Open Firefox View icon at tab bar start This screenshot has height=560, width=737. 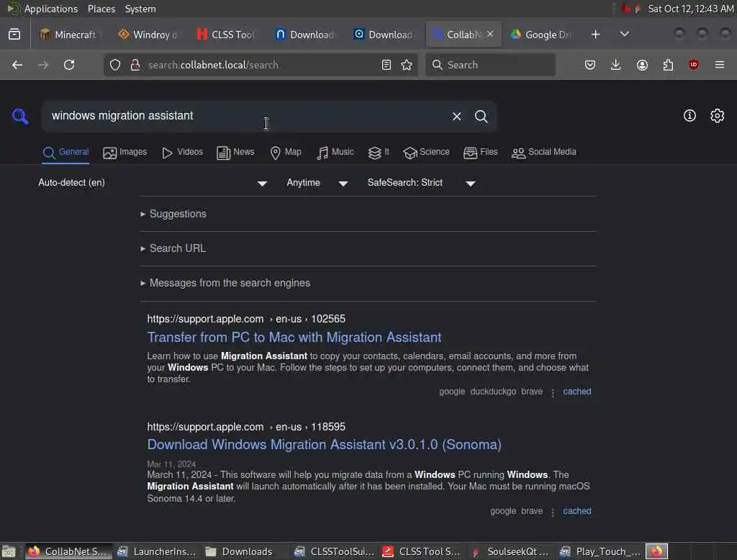(14, 35)
